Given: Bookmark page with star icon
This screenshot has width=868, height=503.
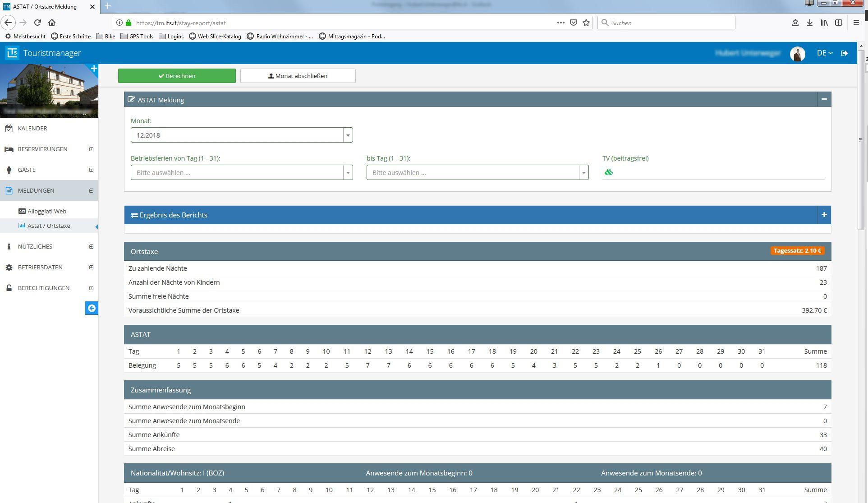Looking at the screenshot, I should (586, 23).
